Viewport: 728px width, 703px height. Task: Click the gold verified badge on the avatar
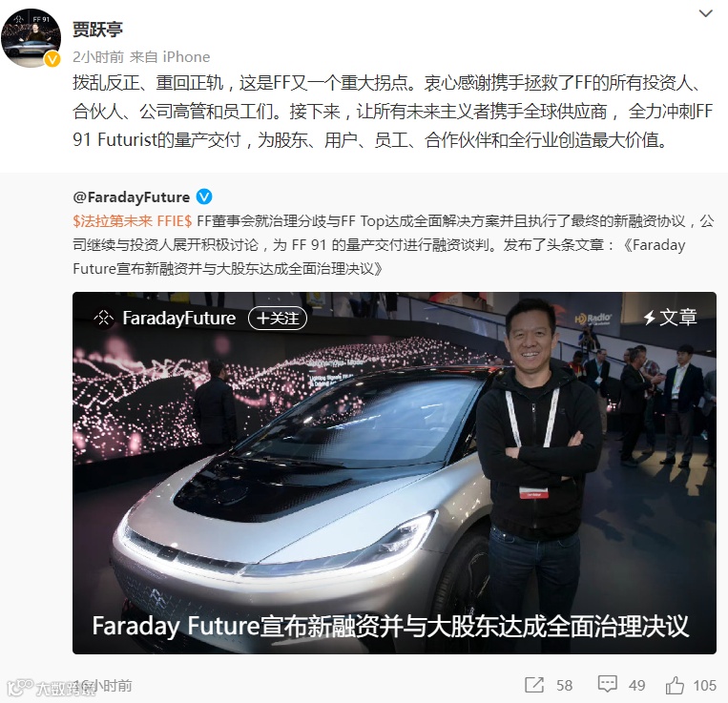coord(52,59)
